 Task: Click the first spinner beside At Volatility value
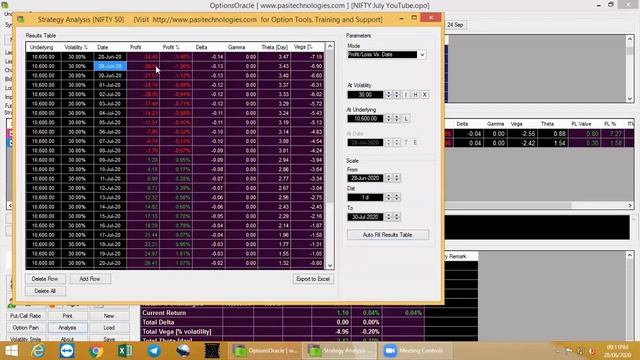pyautogui.click(x=389, y=95)
